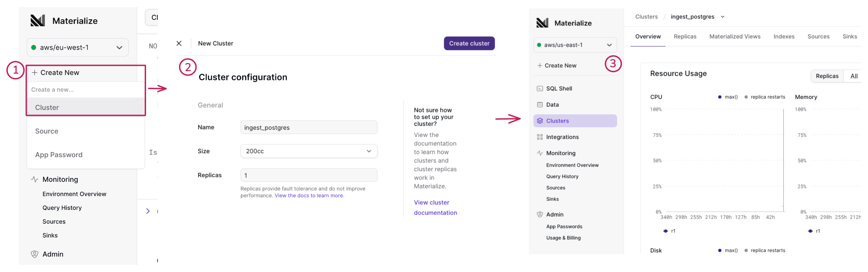The height and width of the screenshot is (272, 868).
Task: Click the Admin shield icon in right sidebar
Action: (x=540, y=215)
